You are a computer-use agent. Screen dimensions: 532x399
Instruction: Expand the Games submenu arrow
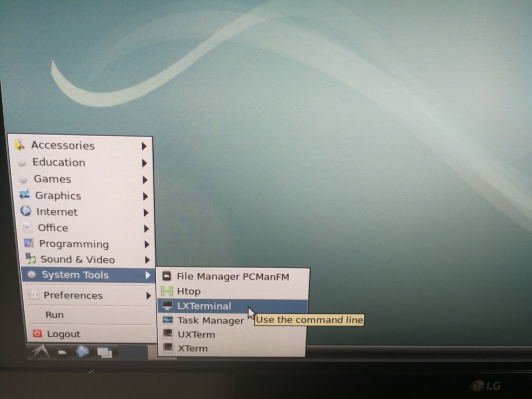[x=145, y=180]
